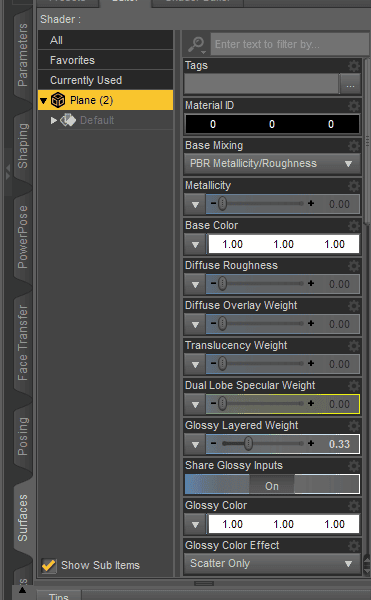Click the empty Tags input field
Image resolution: width=371 pixels, height=600 pixels.
coord(262,85)
